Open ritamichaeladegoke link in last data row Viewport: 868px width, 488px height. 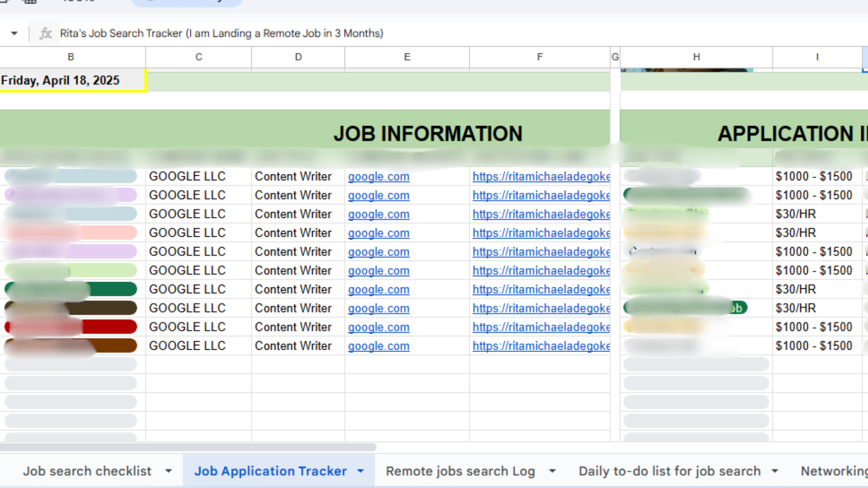(x=541, y=346)
